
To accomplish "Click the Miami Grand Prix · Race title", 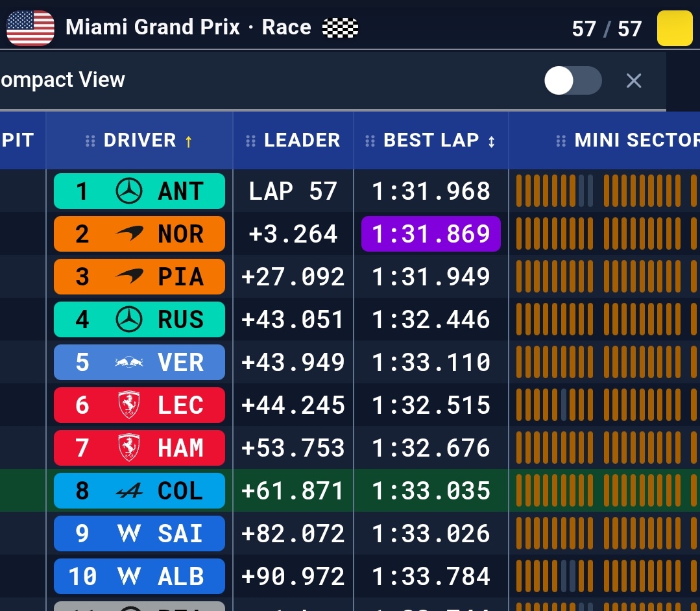I will [188, 27].
